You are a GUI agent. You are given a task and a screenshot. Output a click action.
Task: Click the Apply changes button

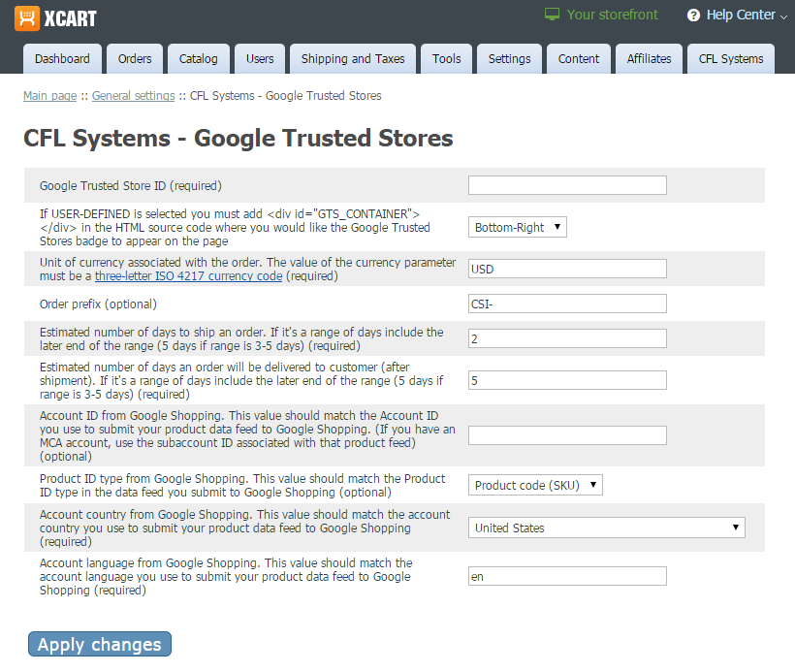100,644
